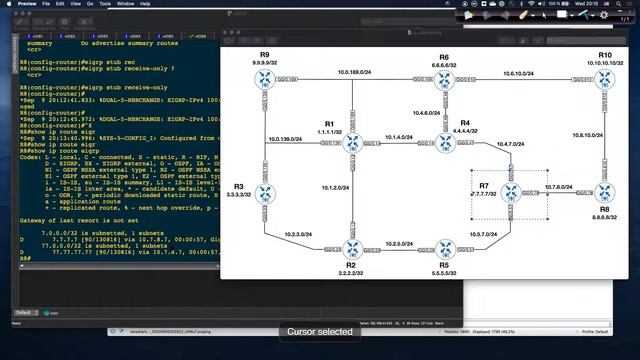Click the R8 router icon
This screenshot has width=640, height=360.
[604, 193]
